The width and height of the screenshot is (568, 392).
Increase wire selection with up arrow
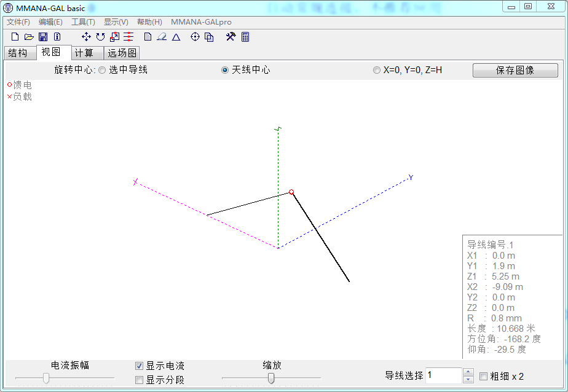pyautogui.click(x=468, y=372)
